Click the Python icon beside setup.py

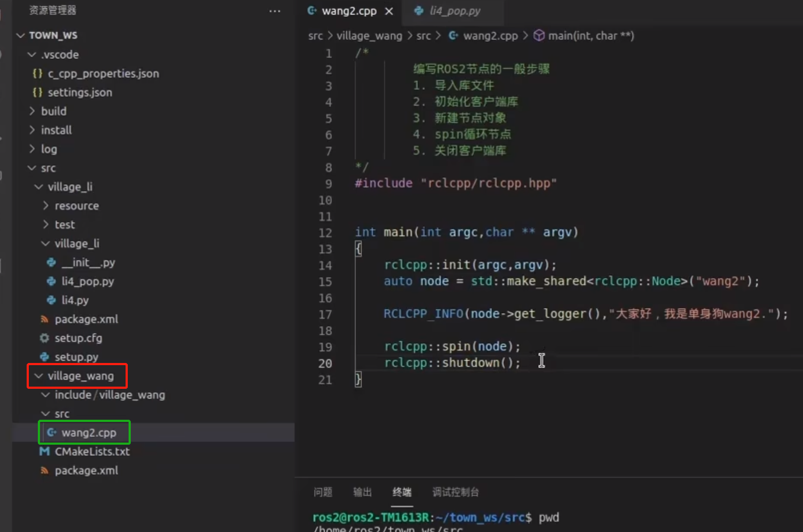click(44, 357)
